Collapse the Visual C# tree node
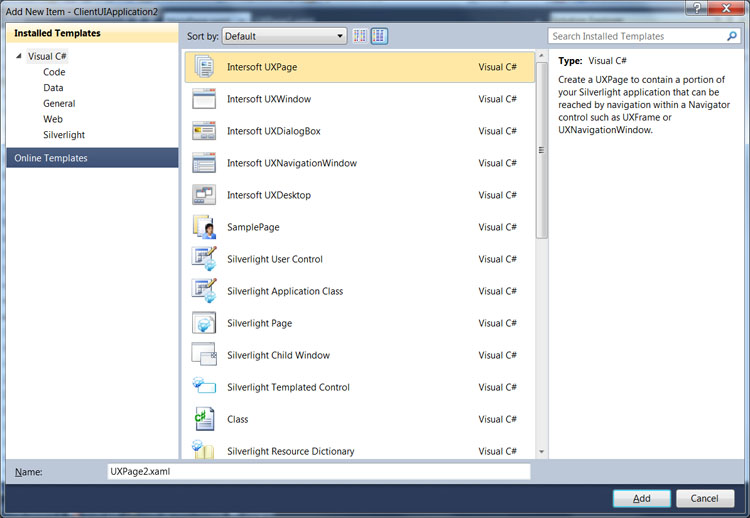Screen dimensions: 750x518 click(19, 56)
